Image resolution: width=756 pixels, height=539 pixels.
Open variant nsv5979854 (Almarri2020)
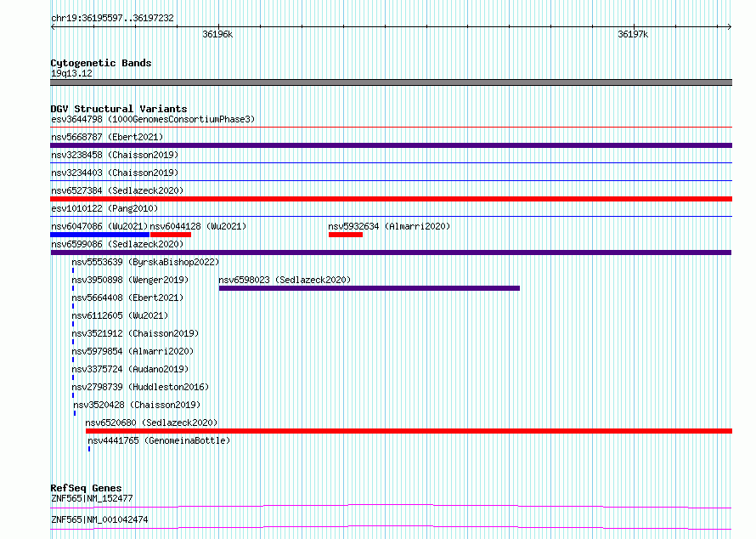pyautogui.click(x=133, y=351)
